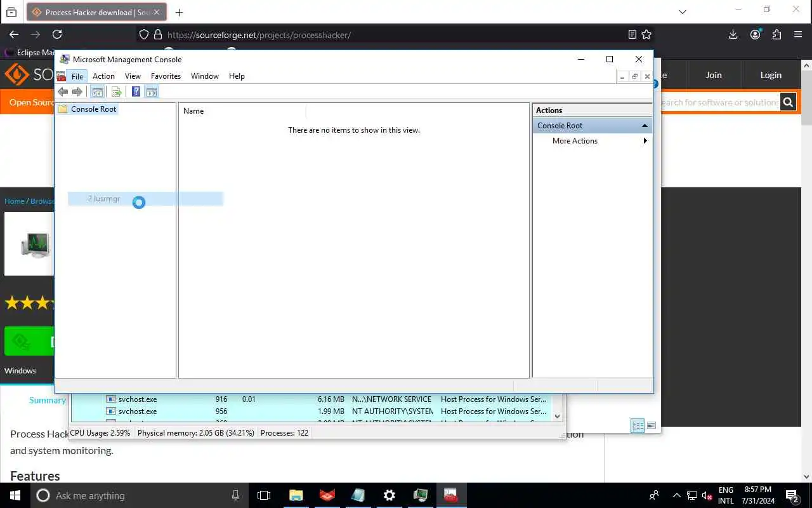Open the Favorites menu in MMC

point(166,76)
